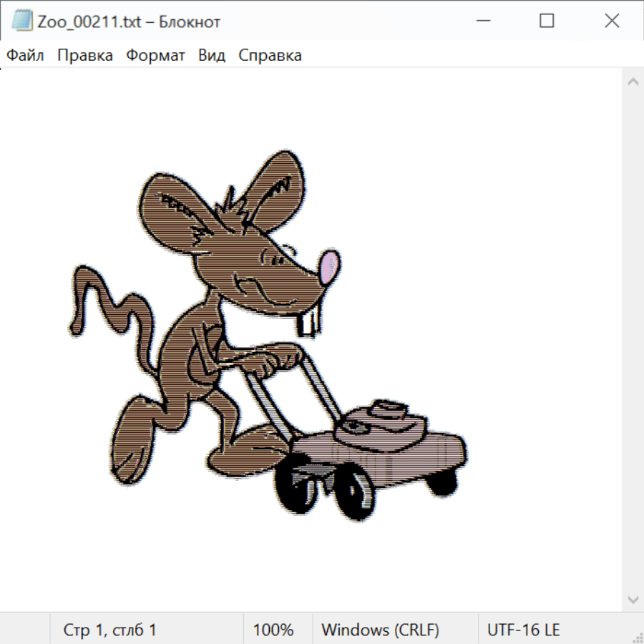The image size is (644, 644).
Task: Click the Windows (CRLF) line ending indicator
Action: (x=380, y=630)
